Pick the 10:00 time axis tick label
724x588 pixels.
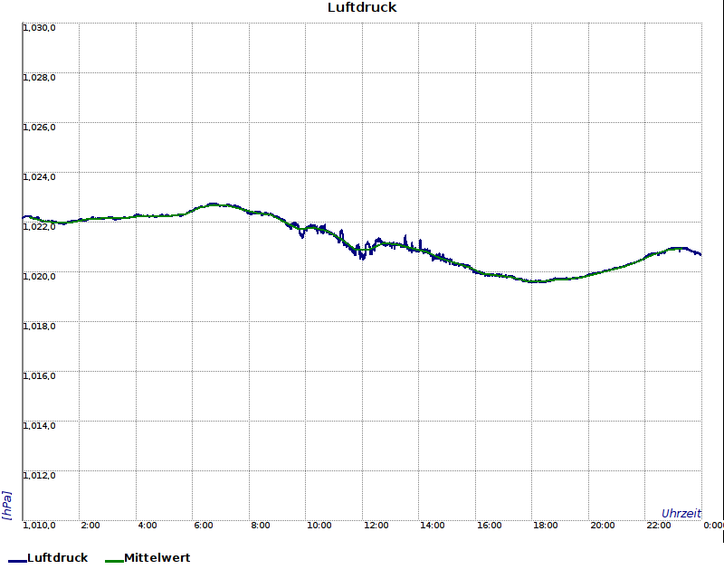pos(319,525)
